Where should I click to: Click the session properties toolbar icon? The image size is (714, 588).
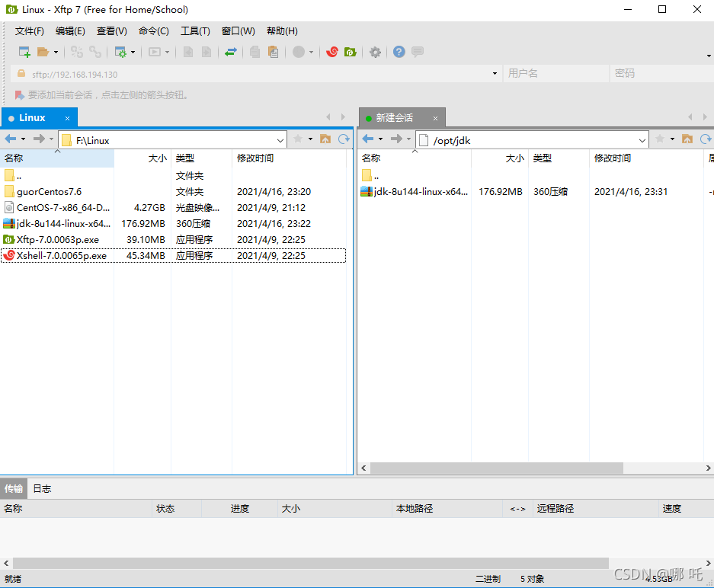click(120, 52)
